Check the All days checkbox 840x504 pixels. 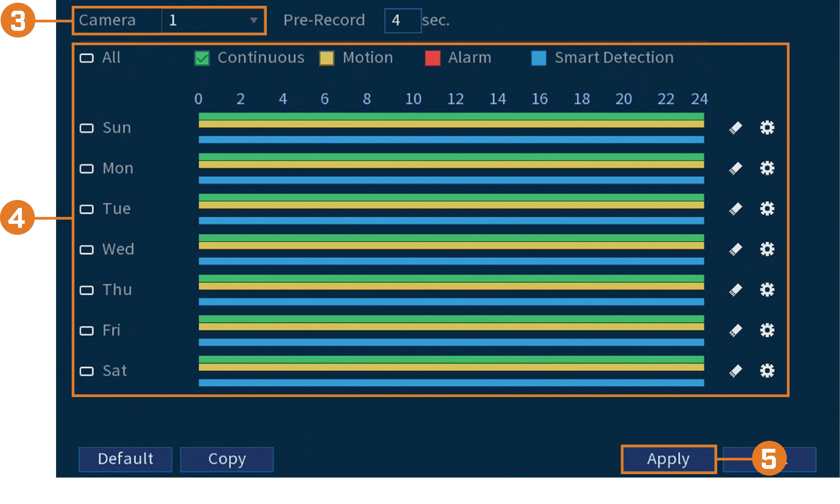[x=87, y=58]
